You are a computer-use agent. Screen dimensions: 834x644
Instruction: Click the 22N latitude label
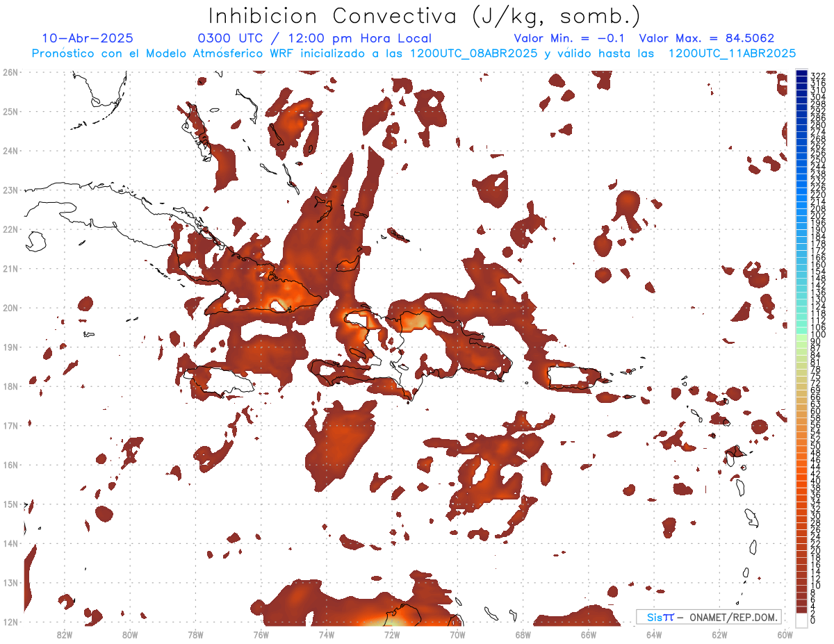(x=10, y=229)
